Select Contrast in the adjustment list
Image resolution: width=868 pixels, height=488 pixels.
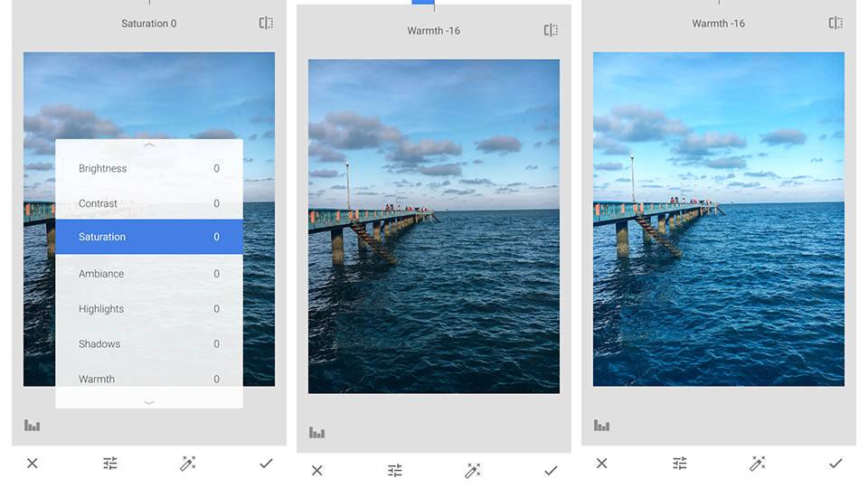click(149, 203)
